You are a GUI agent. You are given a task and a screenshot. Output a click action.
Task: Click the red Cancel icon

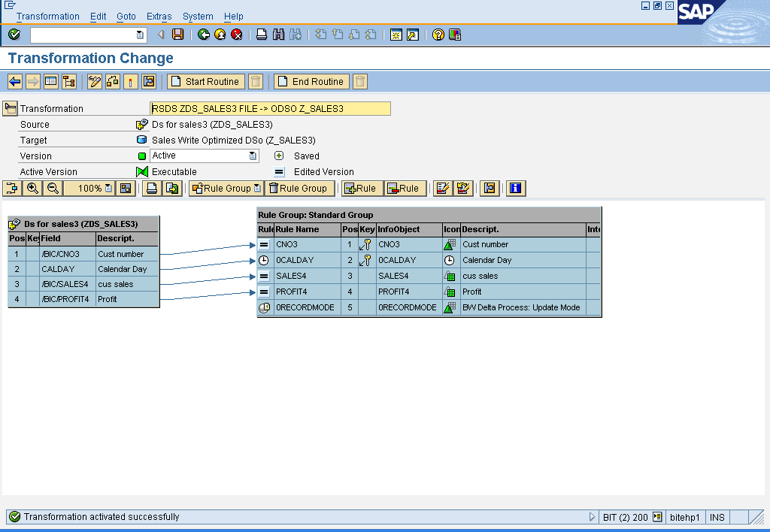point(237,35)
